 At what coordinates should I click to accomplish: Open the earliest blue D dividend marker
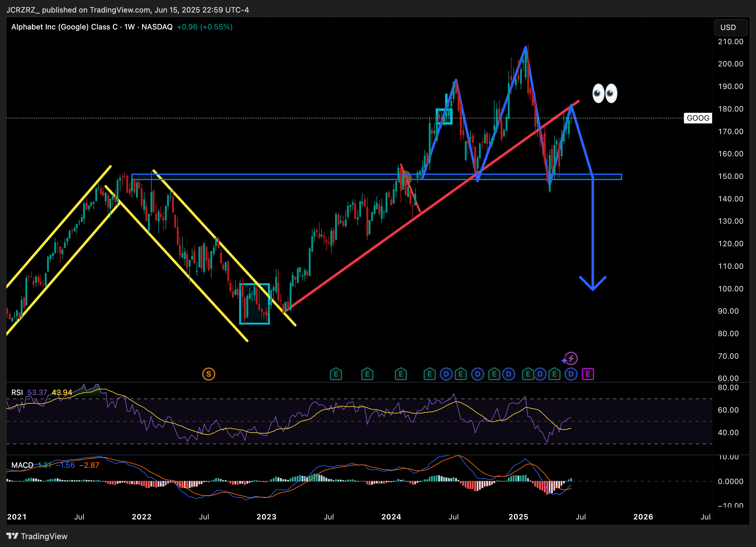pyautogui.click(x=446, y=374)
